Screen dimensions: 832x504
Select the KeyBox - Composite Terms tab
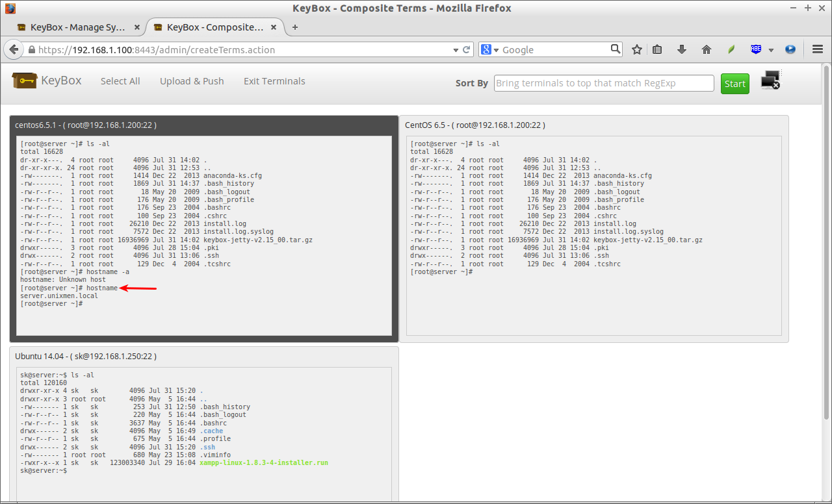215,27
